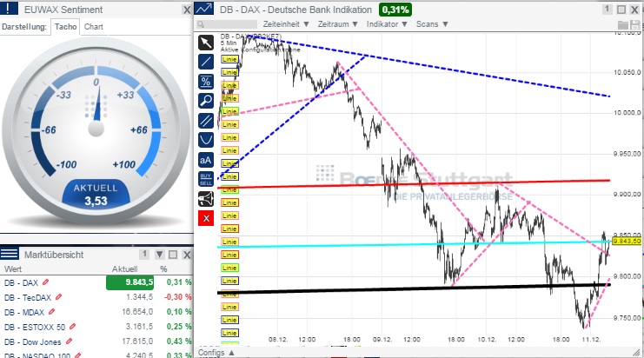The image size is (644, 358).
Task: Open the Indikator dropdown
Action: tap(387, 24)
